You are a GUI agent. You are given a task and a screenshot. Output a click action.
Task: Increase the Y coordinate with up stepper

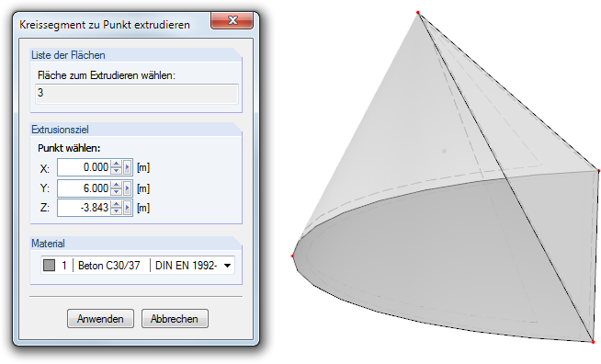(116, 185)
